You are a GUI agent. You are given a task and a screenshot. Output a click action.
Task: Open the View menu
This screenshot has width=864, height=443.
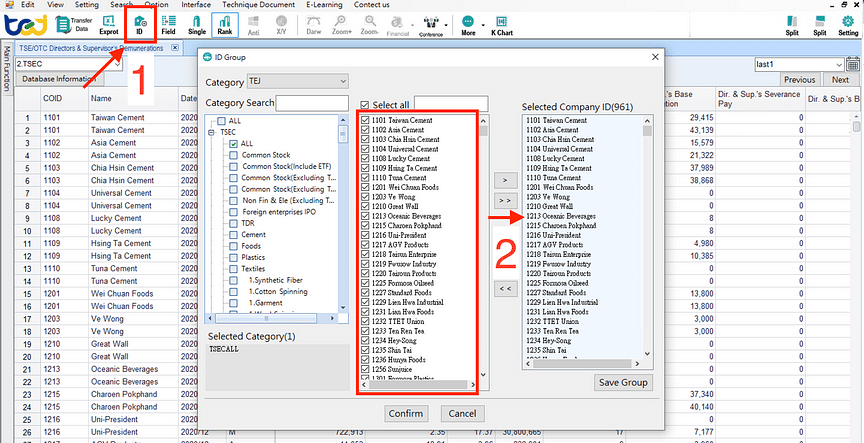point(55,4)
